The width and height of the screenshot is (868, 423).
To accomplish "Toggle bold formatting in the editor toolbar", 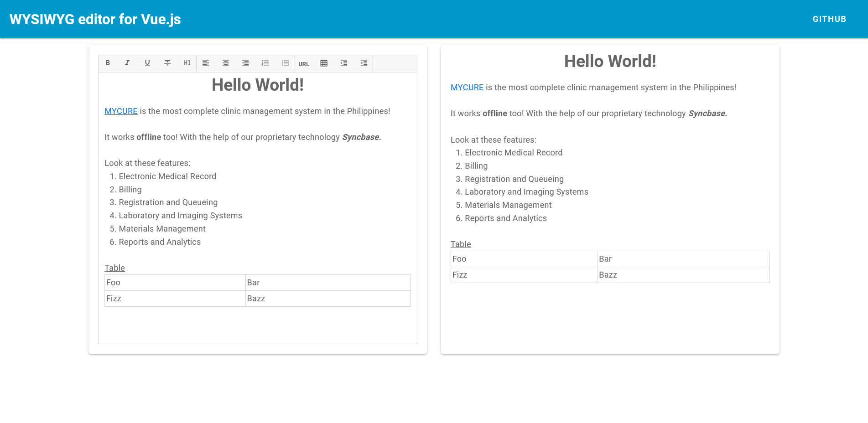I will pos(108,63).
